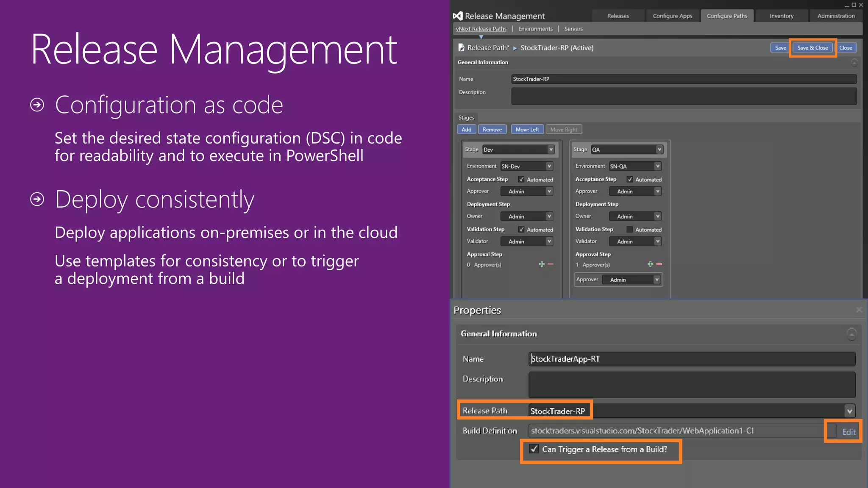Click Save & Close button
The width and height of the screenshot is (868, 488).
pyautogui.click(x=812, y=48)
